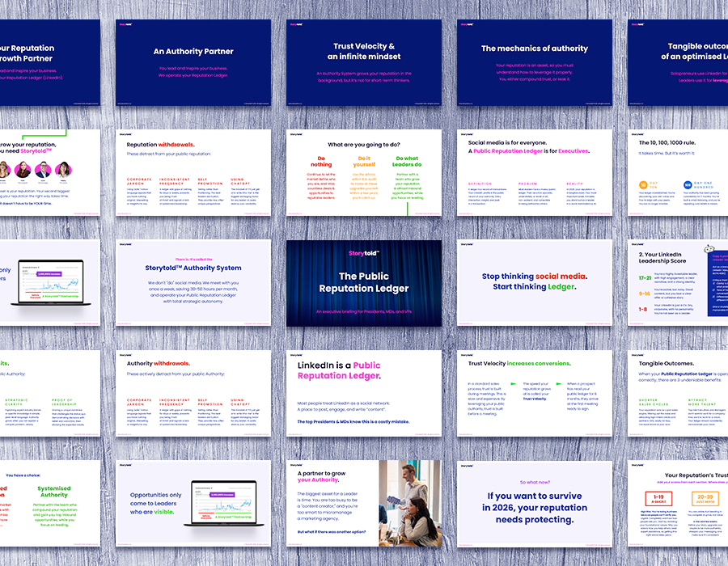Click first green arrow on Trust Velocity slide
This screenshot has width=728, height=566.
tap(514, 384)
